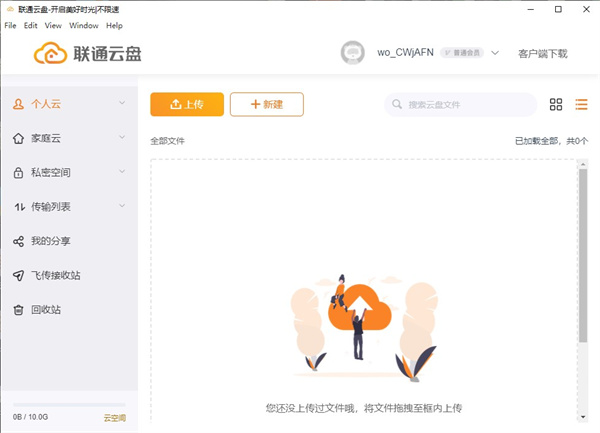Click the scrollbar up arrow
This screenshot has width=600, height=433.
tap(583, 164)
